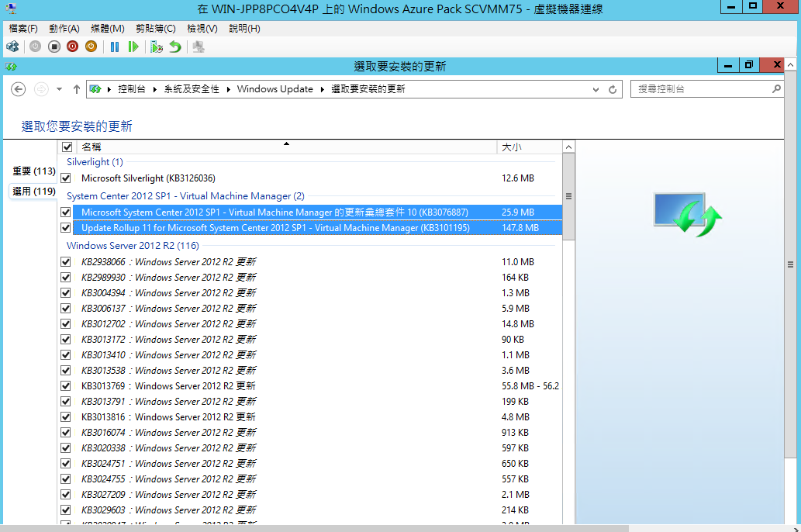Image resolution: width=801 pixels, height=532 pixels.
Task: Open the 媒體(M) menu
Action: [108, 29]
